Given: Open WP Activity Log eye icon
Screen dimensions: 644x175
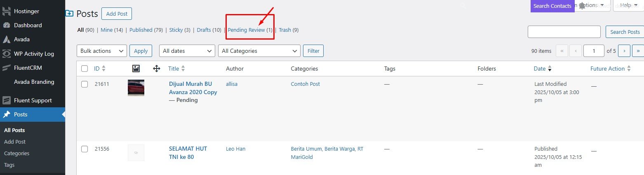Looking at the screenshot, I should coord(6,54).
